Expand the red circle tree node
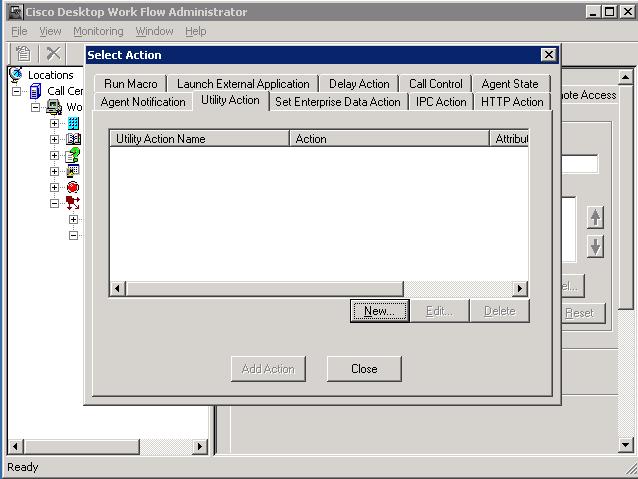638x479 pixels. pos(54,187)
